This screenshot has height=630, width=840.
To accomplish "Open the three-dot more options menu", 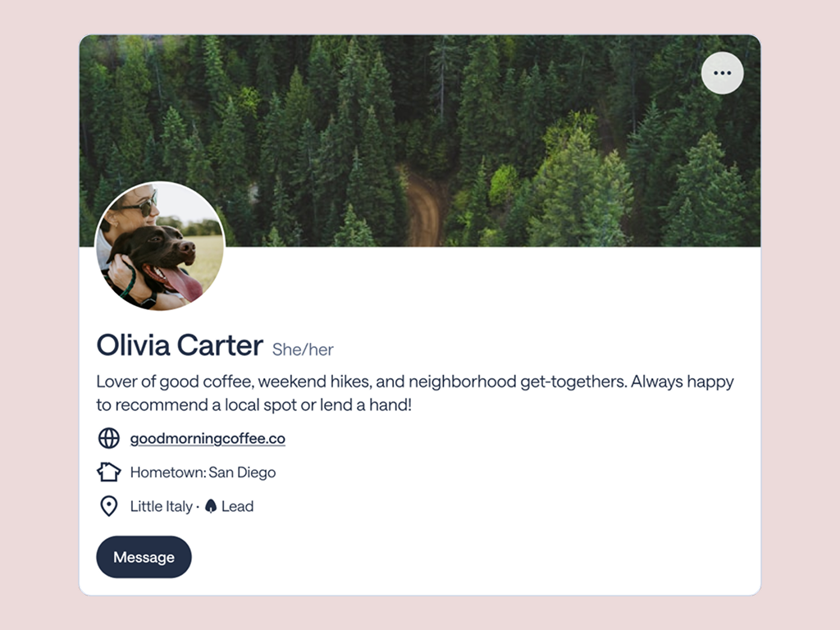I will tap(722, 73).
